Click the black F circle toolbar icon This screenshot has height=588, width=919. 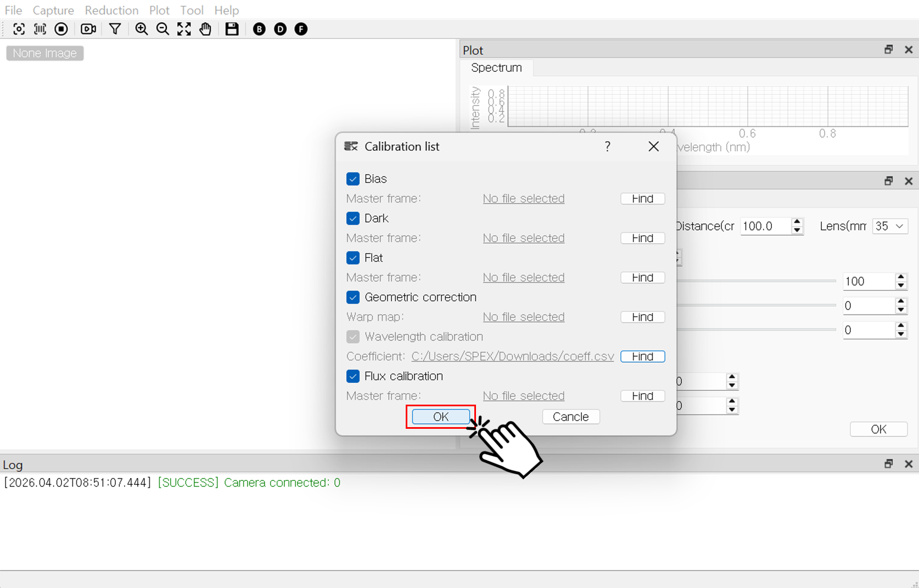point(301,29)
